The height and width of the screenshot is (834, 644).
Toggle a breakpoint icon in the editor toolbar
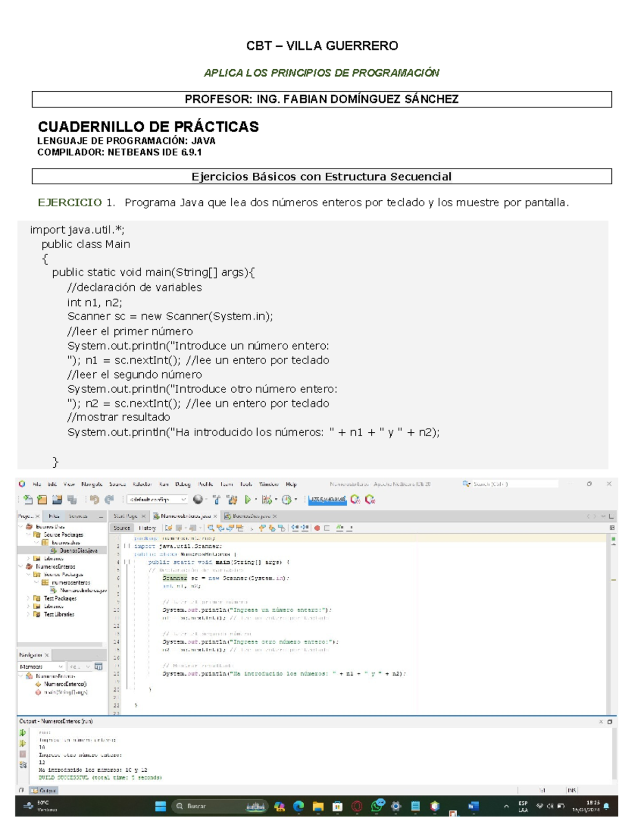[317, 528]
